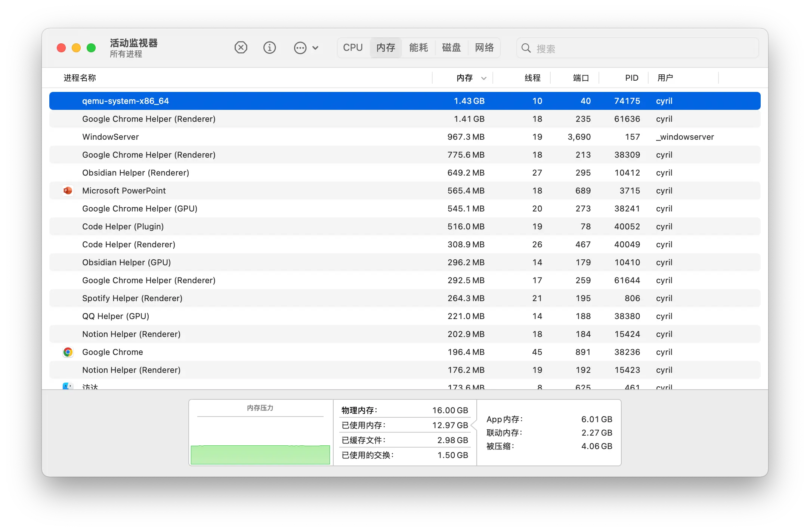Sort by 线程 column header
Screen dimensions: 810x532
coord(532,78)
